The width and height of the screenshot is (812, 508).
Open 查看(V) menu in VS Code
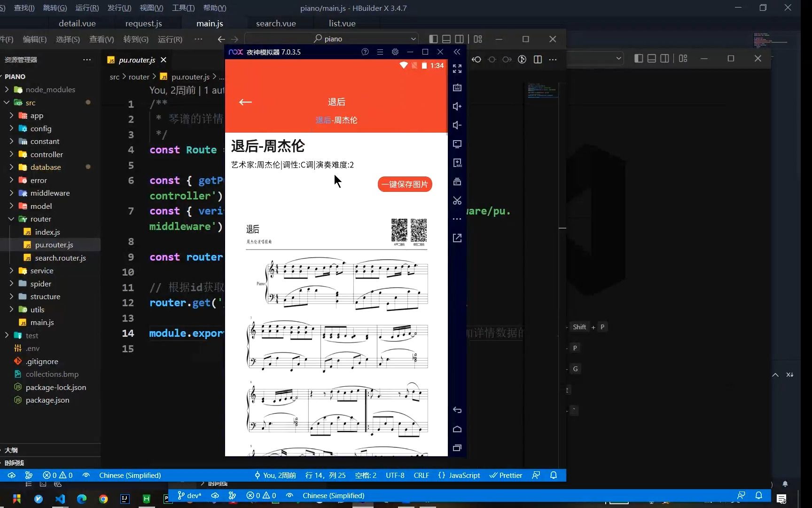click(x=101, y=39)
